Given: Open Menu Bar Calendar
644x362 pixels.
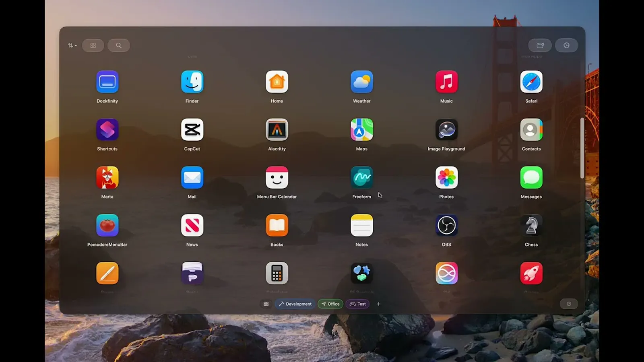Looking at the screenshot, I should click(x=277, y=178).
